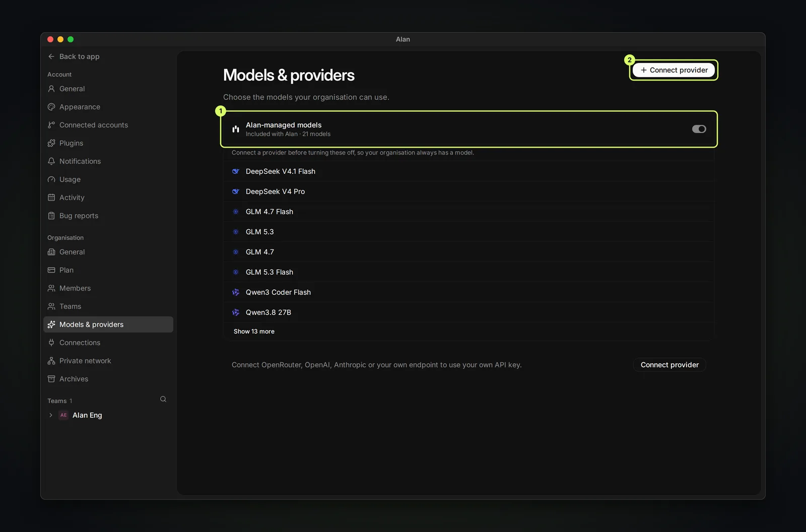Open the Teams settings page
The height and width of the screenshot is (532, 806).
(108, 306)
